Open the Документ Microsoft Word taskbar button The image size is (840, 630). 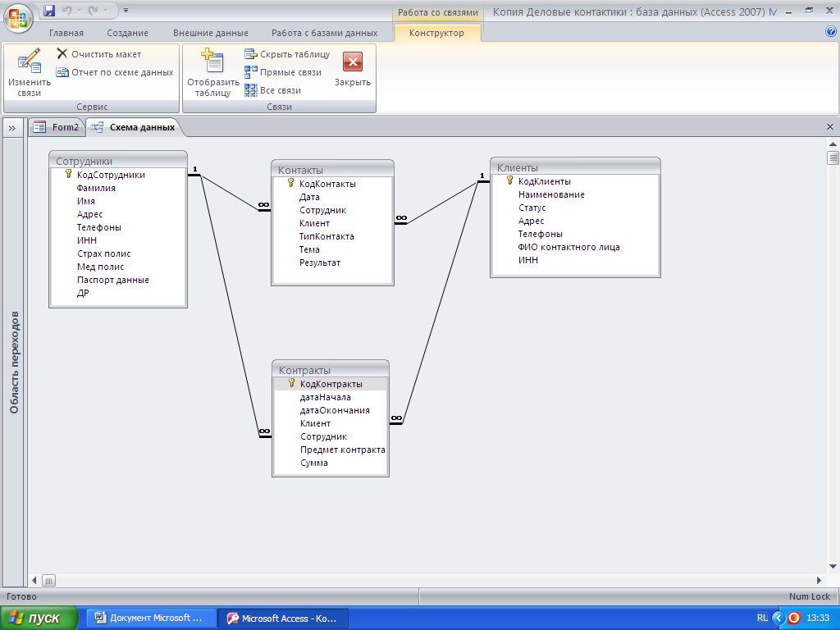point(151,618)
